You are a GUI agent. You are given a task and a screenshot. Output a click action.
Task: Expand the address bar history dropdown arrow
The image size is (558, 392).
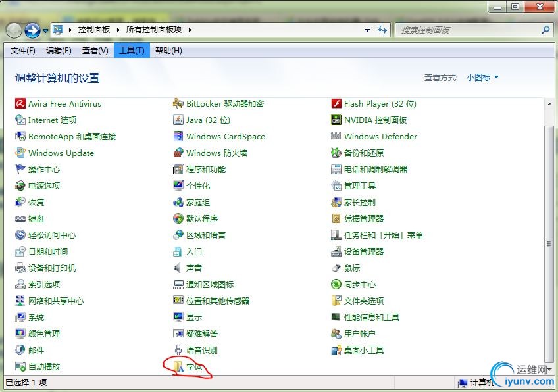coord(367,30)
